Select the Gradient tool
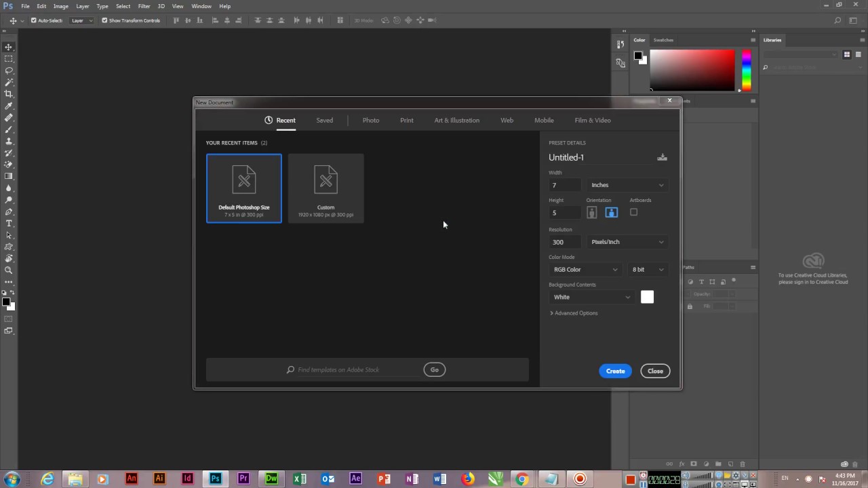The image size is (868, 488). click(x=9, y=176)
